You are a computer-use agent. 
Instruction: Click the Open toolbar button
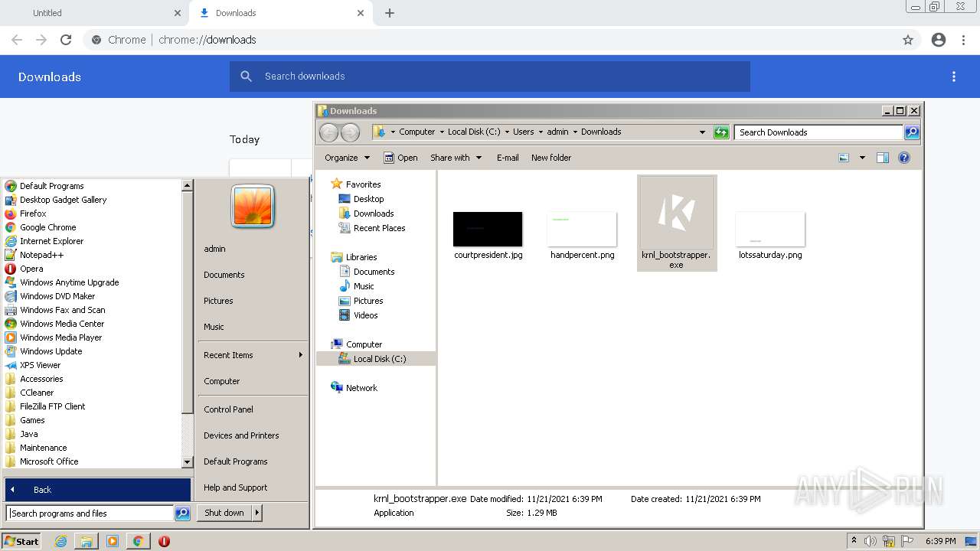click(x=400, y=158)
